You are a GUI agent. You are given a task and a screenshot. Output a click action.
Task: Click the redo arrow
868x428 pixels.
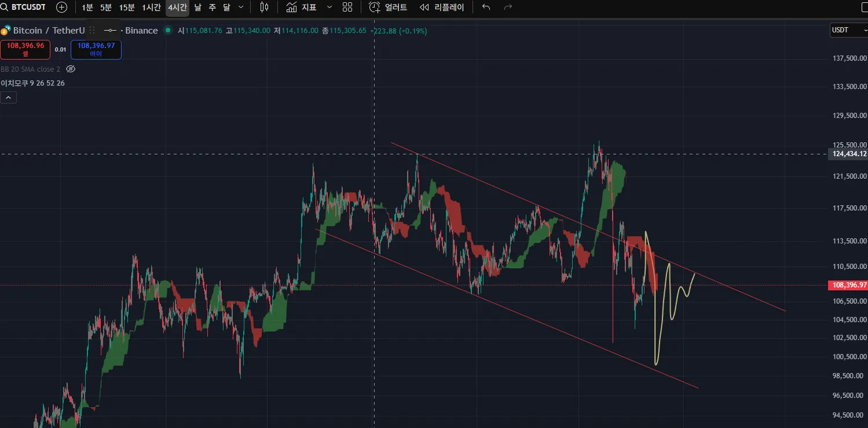point(508,8)
